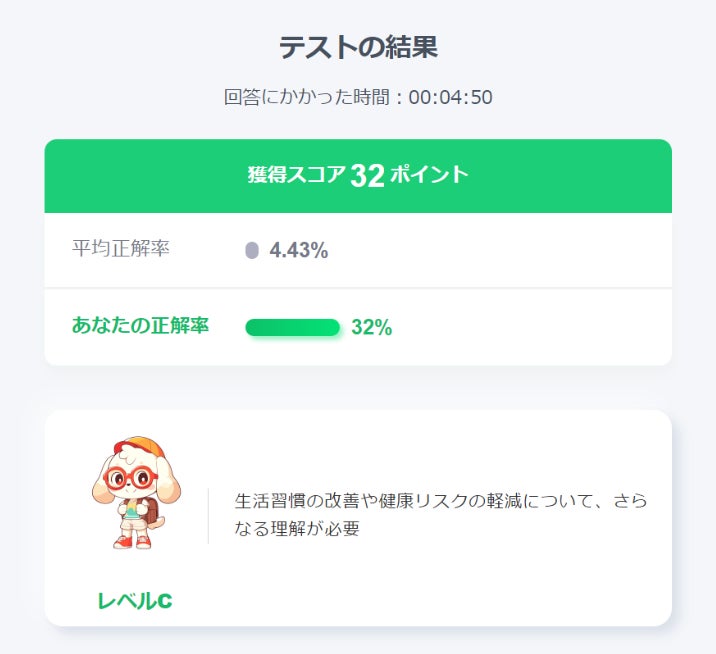The width and height of the screenshot is (716, 654).
Task: Click the mascot's red glasses
Action: [130, 479]
